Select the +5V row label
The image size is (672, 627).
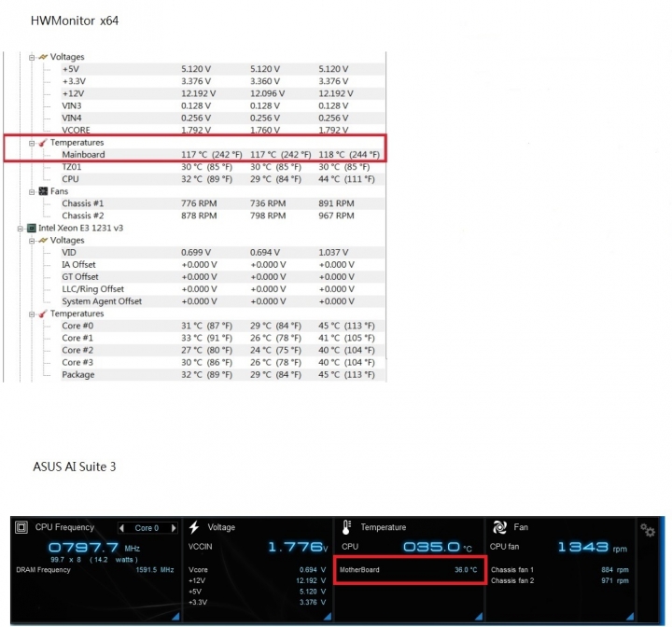pos(71,69)
